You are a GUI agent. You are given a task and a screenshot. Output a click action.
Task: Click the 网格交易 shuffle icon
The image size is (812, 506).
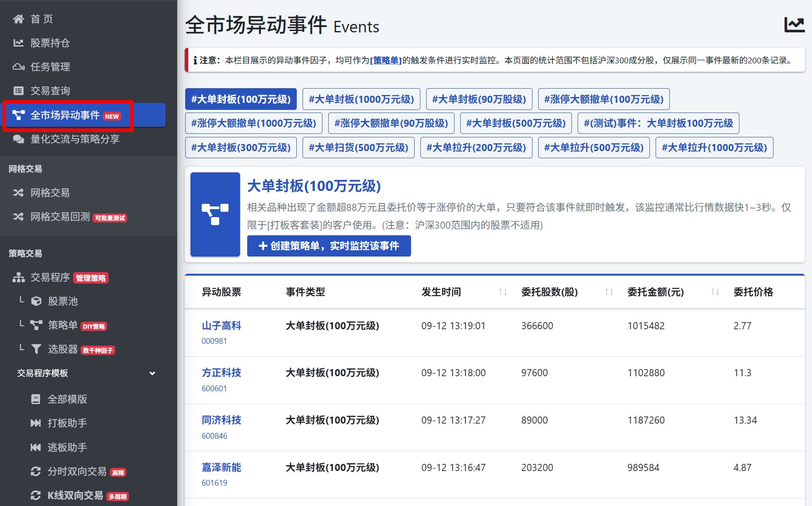point(19,193)
